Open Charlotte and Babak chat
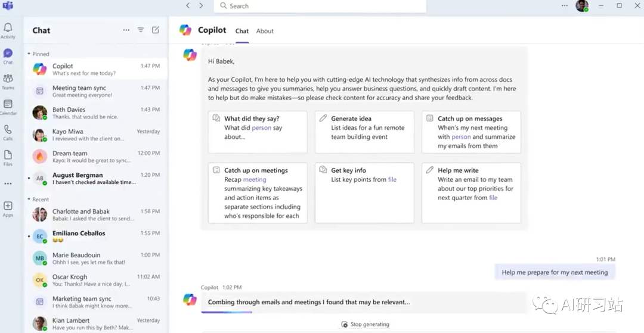The width and height of the screenshot is (644, 333). click(95, 214)
